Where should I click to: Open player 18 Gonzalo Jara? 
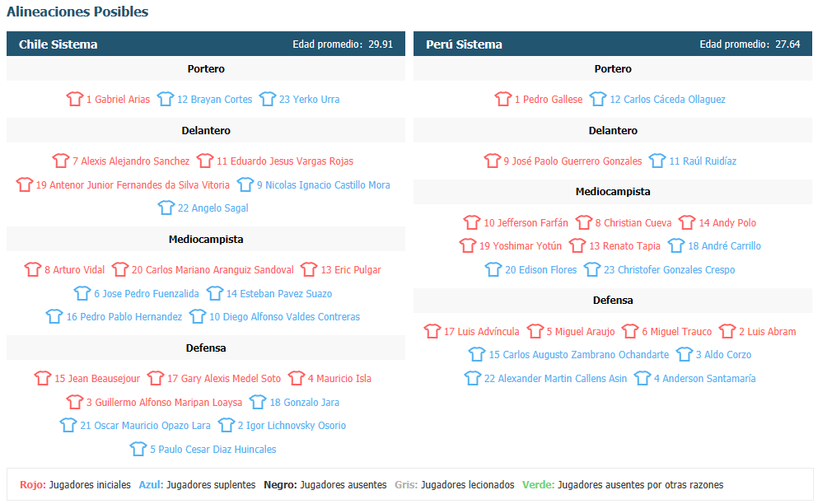(305, 402)
